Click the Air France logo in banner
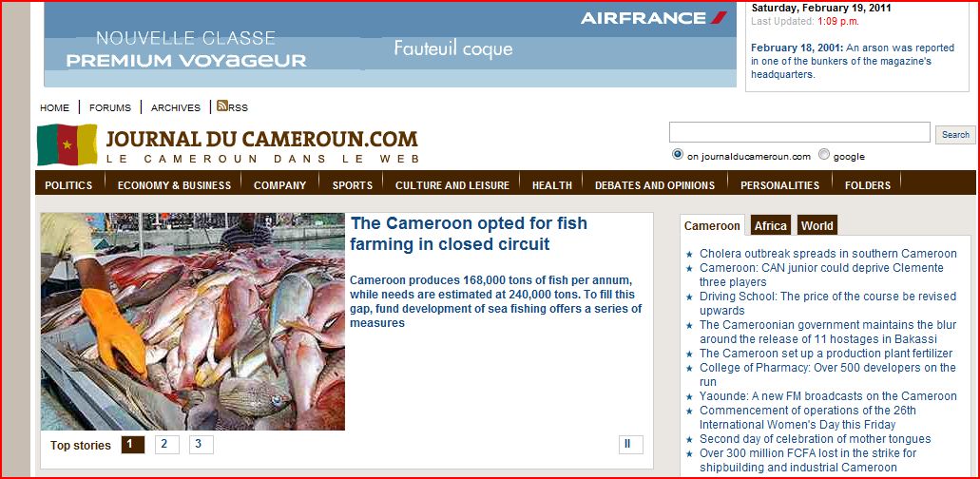The image size is (980, 479). (654, 17)
